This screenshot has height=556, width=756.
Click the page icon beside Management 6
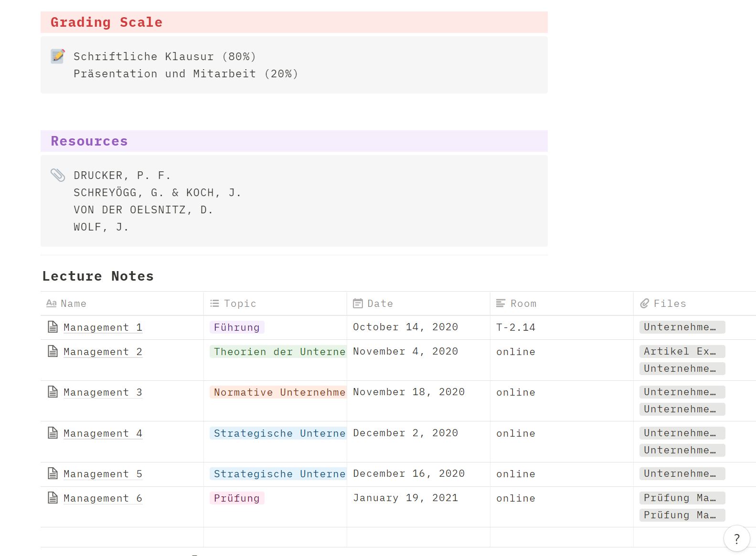[x=53, y=498]
